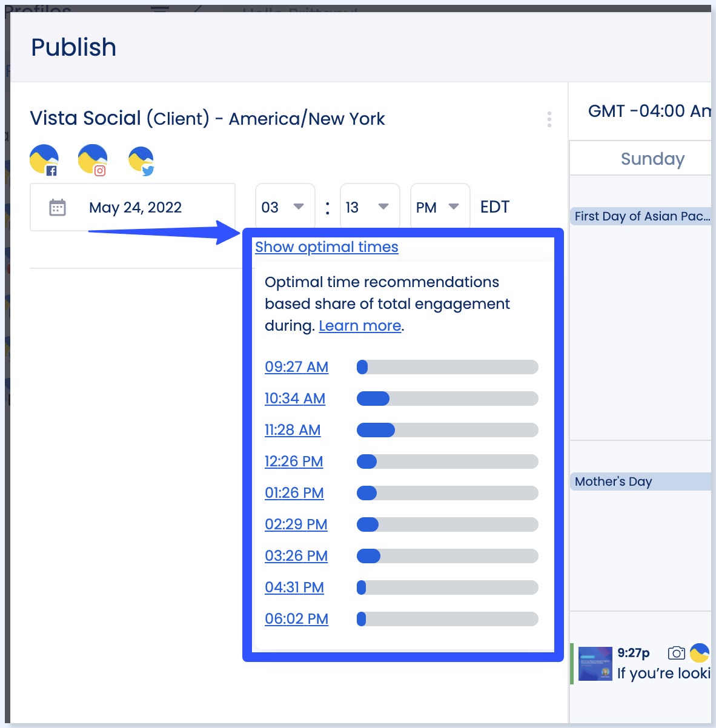Select the 09:27 AM optimal time
716x728 pixels.
coord(296,367)
